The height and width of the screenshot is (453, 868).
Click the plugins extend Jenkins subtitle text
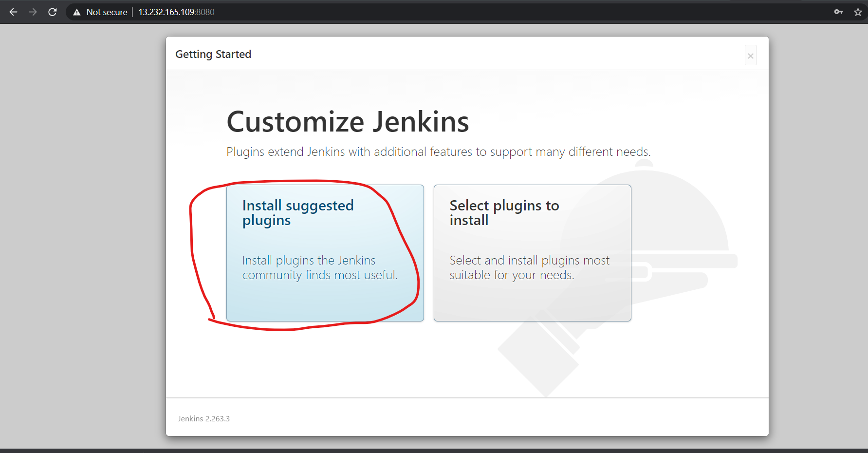(438, 152)
